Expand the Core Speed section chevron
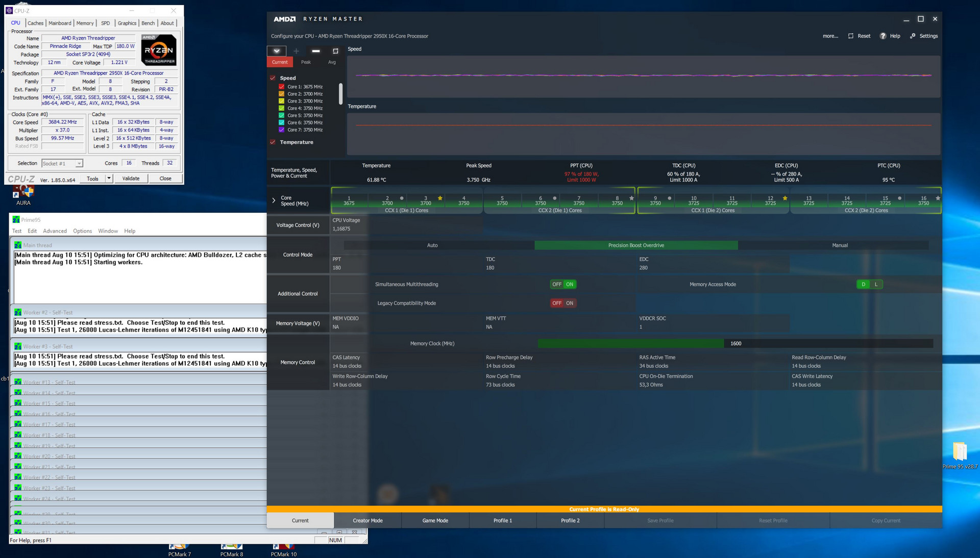980x558 pixels. tap(274, 200)
